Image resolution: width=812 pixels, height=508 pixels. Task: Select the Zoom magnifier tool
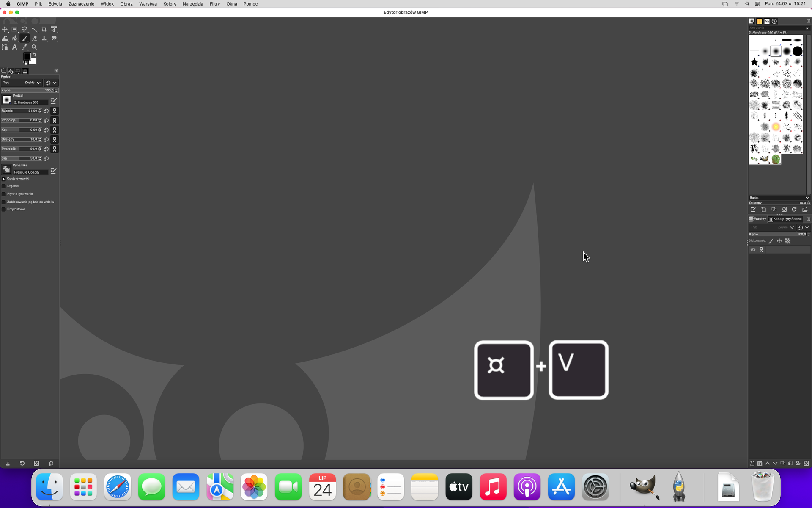coord(34,47)
